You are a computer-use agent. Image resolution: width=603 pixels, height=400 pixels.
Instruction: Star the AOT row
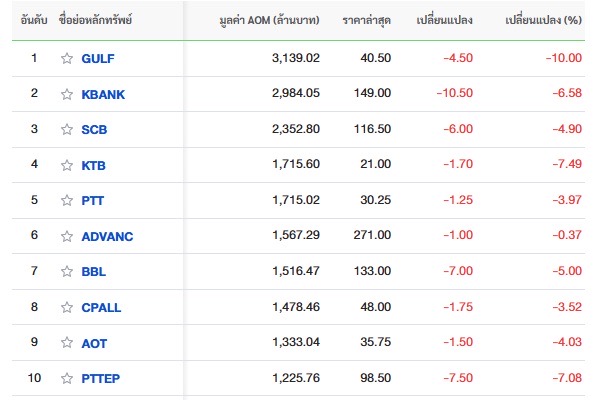click(67, 342)
